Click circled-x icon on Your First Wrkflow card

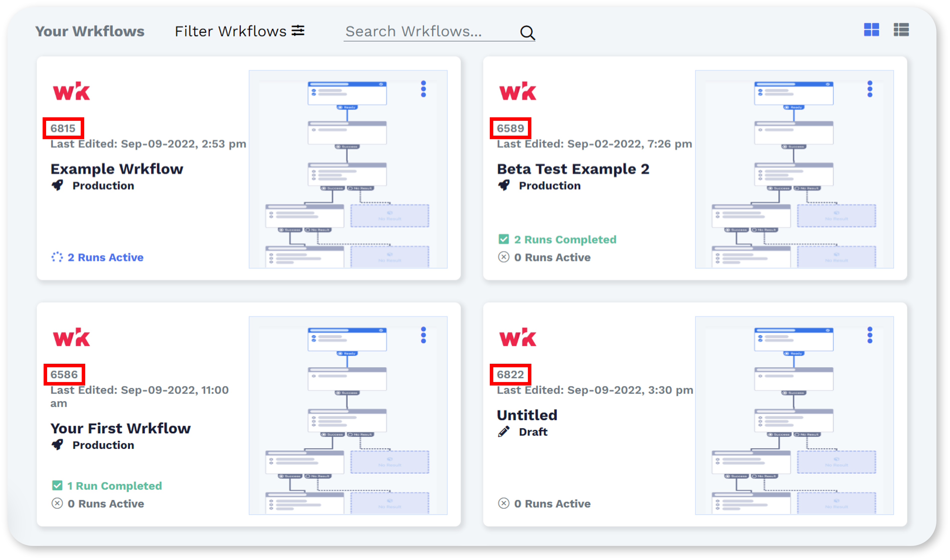57,504
